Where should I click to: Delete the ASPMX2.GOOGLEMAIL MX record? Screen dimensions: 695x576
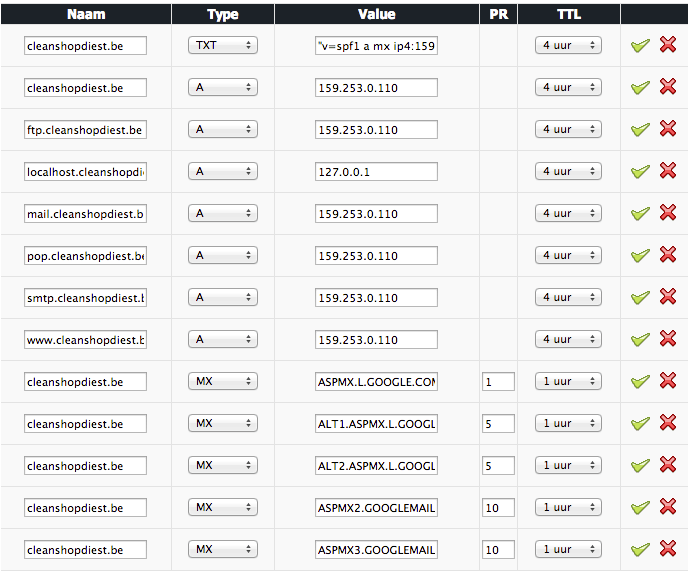click(x=668, y=506)
